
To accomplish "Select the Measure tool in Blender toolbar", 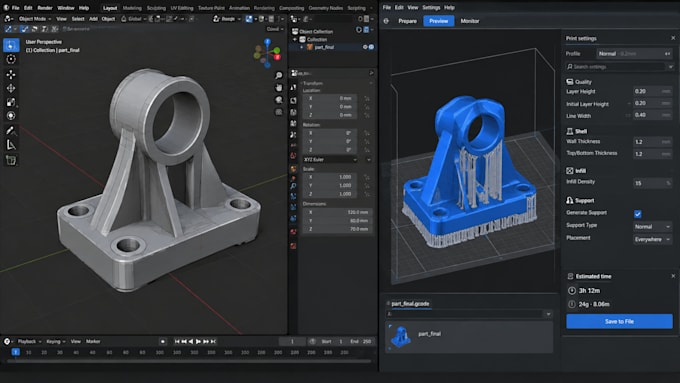I will (x=11, y=145).
